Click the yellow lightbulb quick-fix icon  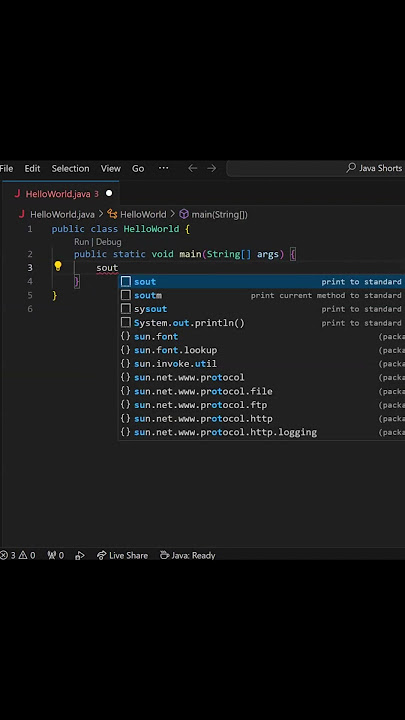tap(58, 266)
